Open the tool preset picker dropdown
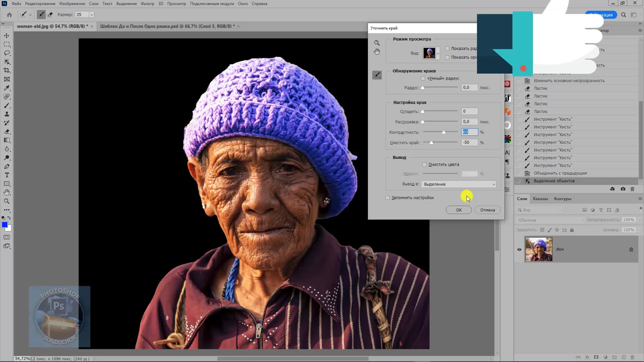Viewport: 644px width, 362px height. pos(30,15)
